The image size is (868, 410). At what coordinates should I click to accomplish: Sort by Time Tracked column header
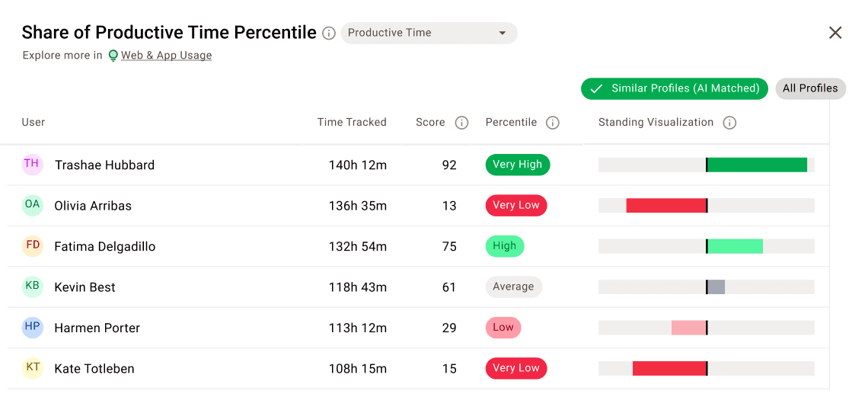pos(352,123)
